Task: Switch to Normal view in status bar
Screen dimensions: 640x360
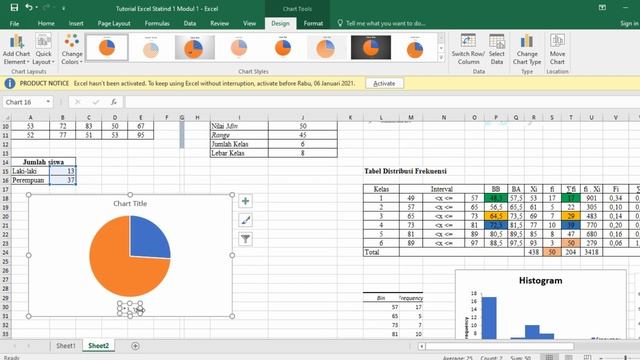Action: [549, 358]
